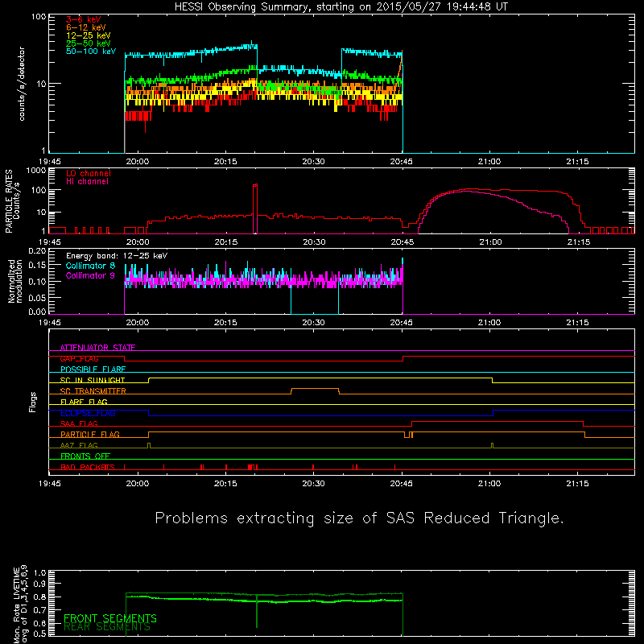Select the 25-50 keV legend label
644x644 pixels.
(89, 43)
